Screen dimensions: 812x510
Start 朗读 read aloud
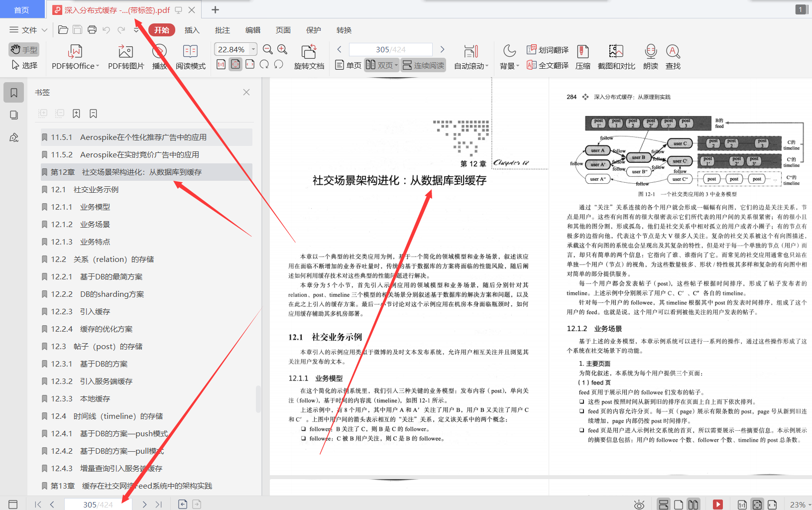coord(651,57)
